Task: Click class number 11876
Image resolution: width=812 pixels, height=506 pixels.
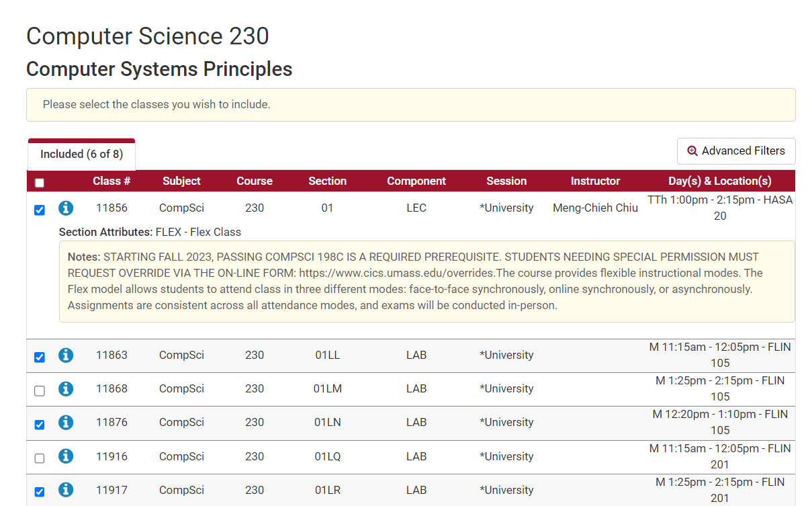Action: click(x=111, y=423)
